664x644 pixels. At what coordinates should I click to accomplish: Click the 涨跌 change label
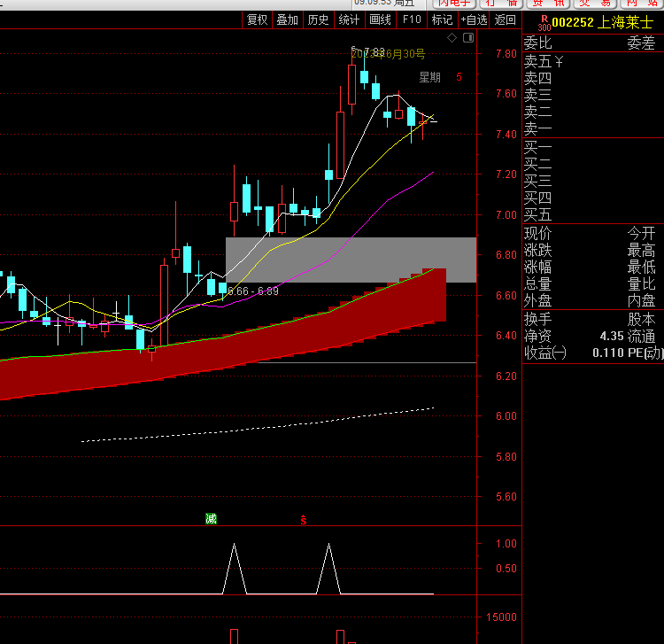click(x=537, y=251)
